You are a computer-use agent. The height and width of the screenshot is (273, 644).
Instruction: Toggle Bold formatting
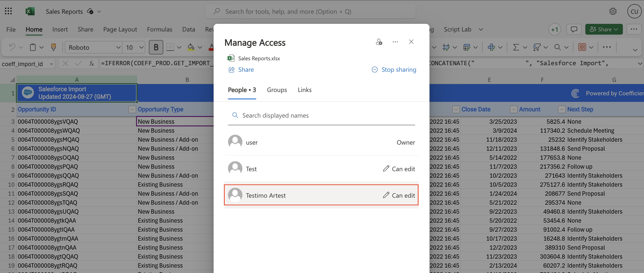(156, 47)
